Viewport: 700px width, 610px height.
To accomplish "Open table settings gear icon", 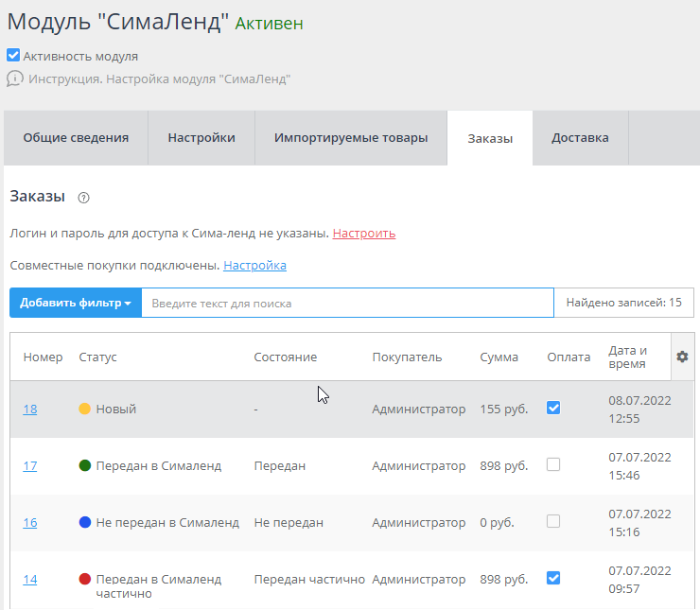I will (x=682, y=357).
